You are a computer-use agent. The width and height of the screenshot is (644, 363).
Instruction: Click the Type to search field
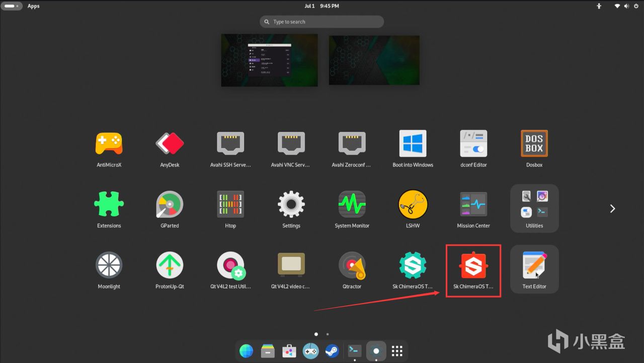point(322,22)
